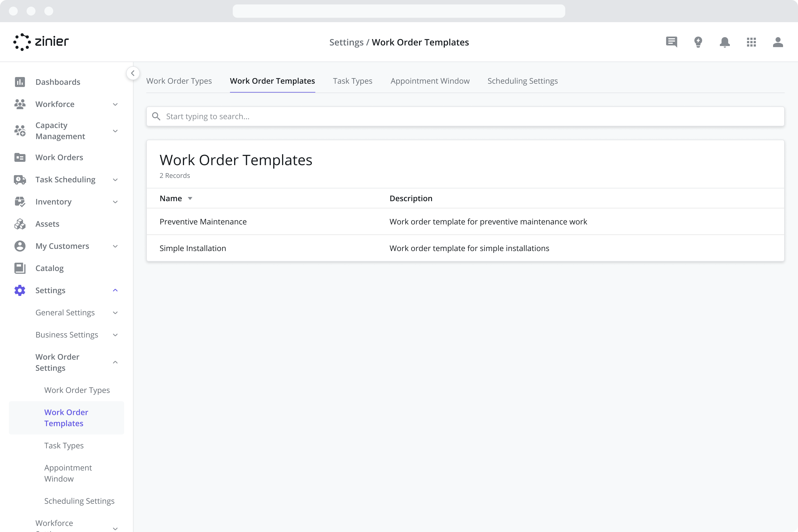
Task: Open the lightbulb help icon
Action: pos(698,42)
